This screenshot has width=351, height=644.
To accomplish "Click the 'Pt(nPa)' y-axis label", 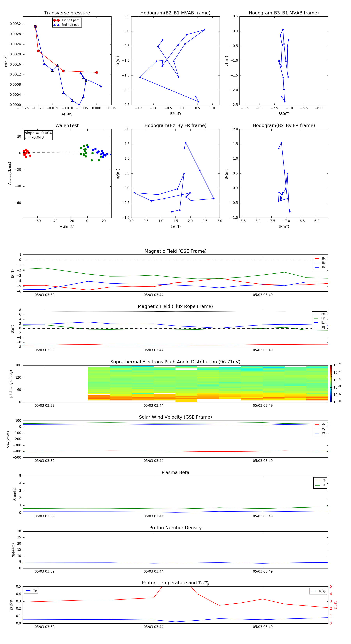I will [6, 61].
